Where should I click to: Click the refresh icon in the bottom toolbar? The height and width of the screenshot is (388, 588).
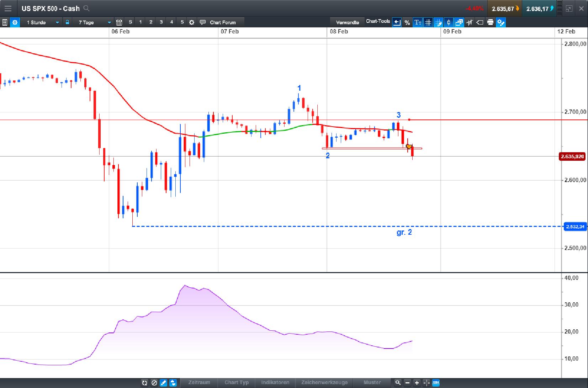(144, 383)
